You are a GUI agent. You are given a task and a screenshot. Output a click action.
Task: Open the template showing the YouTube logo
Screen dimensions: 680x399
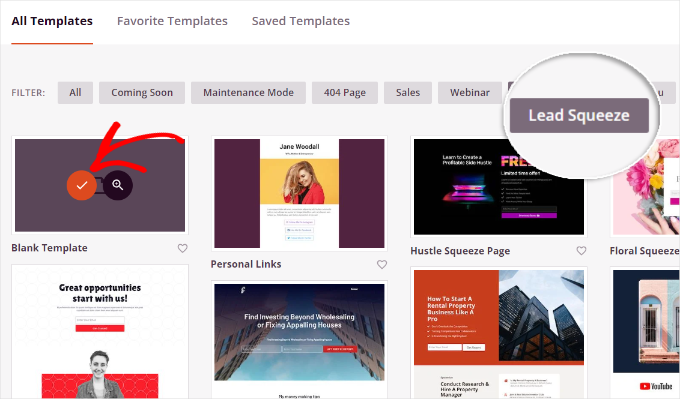(x=645, y=333)
